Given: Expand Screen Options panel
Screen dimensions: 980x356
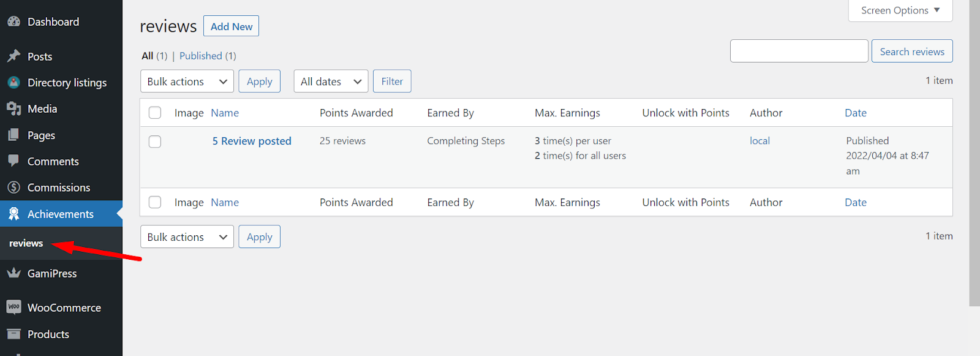Looking at the screenshot, I should [900, 10].
